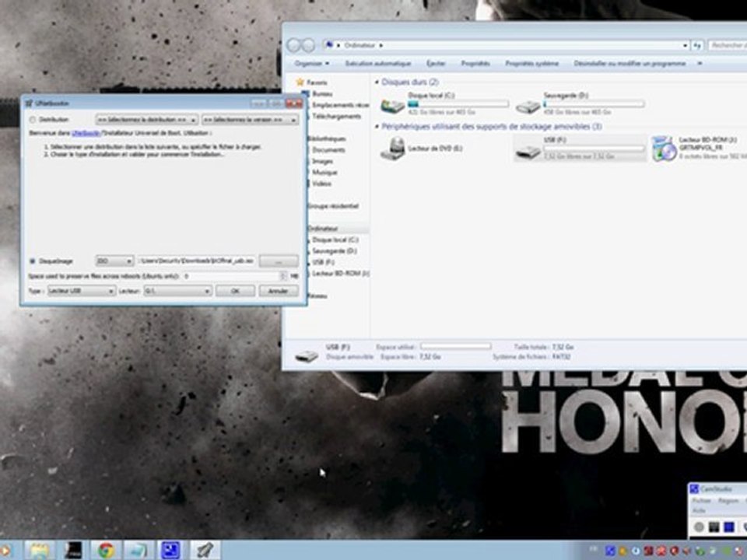Select USB (F:) in the sidebar tree
747x560 pixels.
coord(324,262)
